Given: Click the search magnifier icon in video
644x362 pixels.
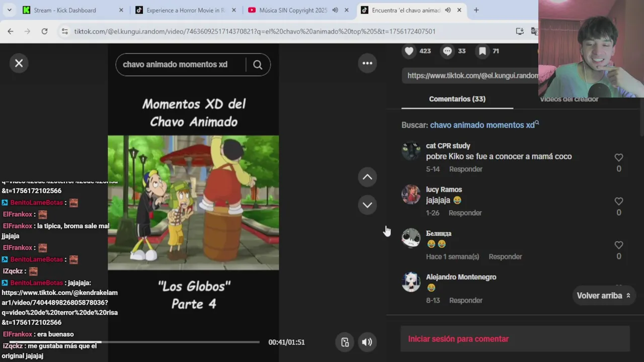Looking at the screenshot, I should (x=258, y=64).
